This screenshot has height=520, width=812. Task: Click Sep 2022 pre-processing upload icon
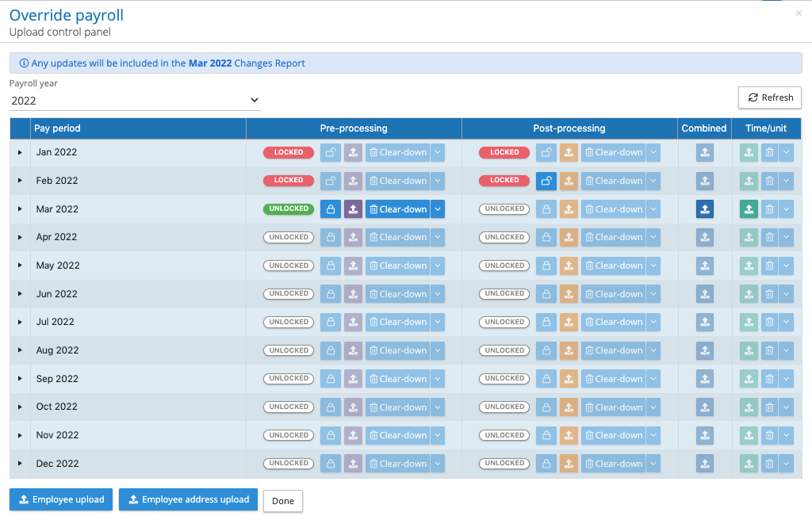(x=353, y=379)
